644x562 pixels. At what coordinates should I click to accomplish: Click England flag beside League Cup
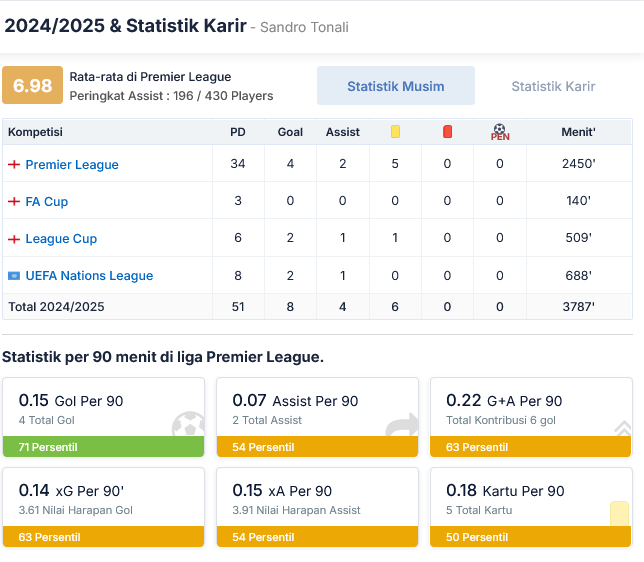click(x=14, y=239)
